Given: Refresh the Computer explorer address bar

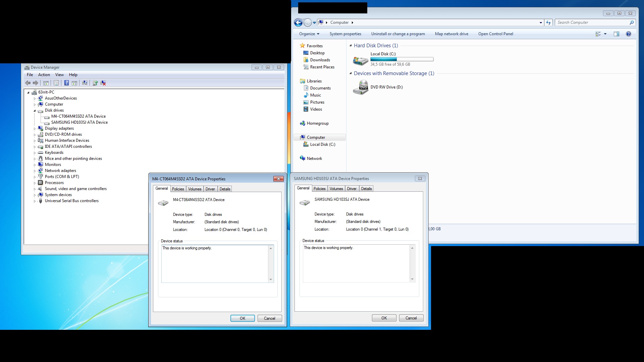Looking at the screenshot, I should [x=548, y=22].
